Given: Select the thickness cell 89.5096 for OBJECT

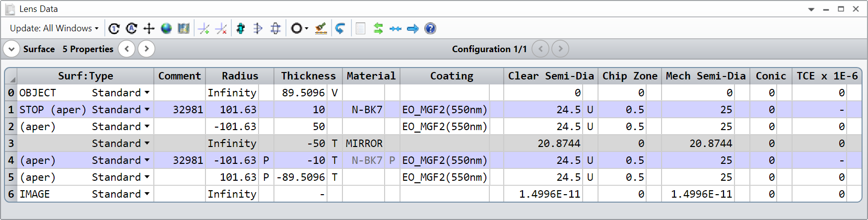Looking at the screenshot, I should 301,93.
